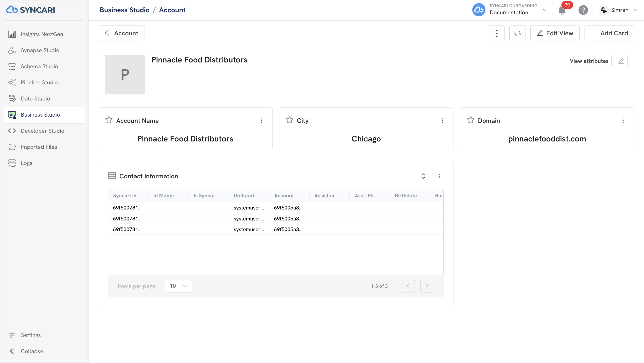
Task: Click the Edit View button
Action: coord(555,33)
